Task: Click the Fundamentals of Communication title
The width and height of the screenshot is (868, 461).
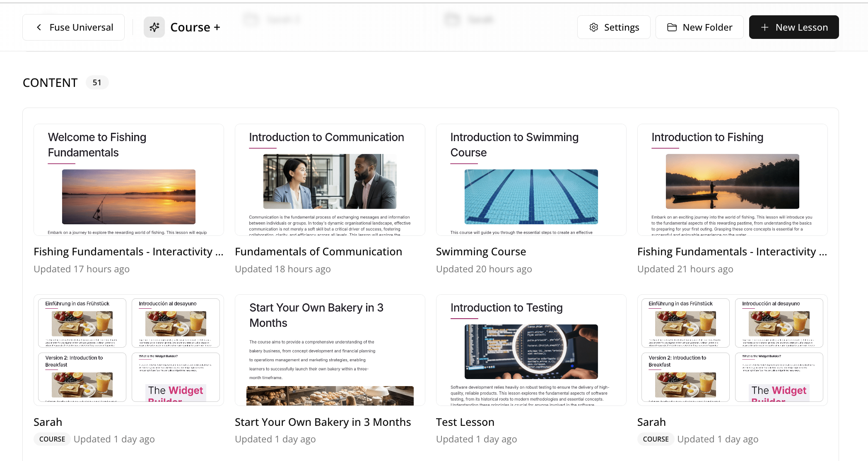Action: pyautogui.click(x=318, y=252)
